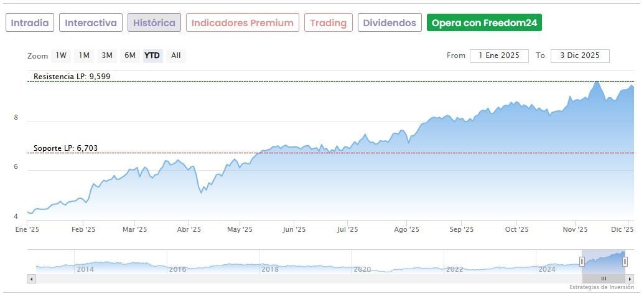Screen dimensions: 644x296
Task: Show All historical data
Action: [x=176, y=55]
